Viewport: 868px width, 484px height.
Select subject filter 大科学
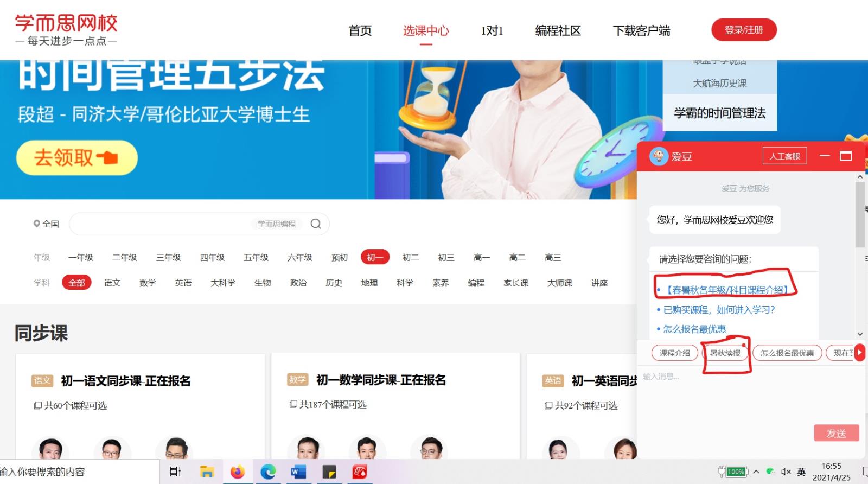[x=223, y=283]
